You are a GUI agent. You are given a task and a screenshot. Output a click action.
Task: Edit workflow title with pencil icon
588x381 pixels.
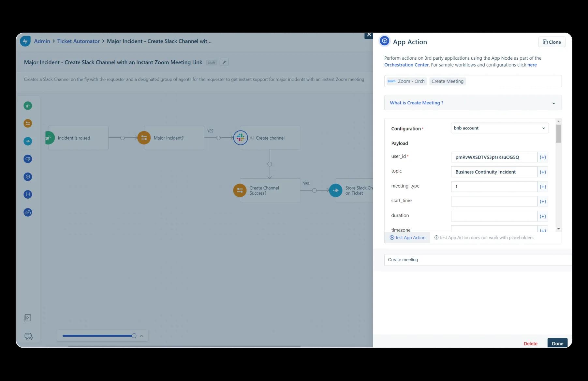point(224,62)
